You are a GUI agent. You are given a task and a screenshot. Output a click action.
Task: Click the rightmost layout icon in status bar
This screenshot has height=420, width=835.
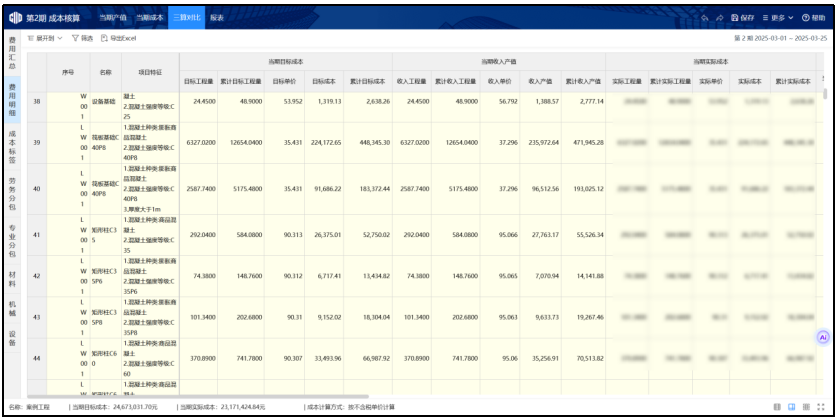tap(821, 408)
